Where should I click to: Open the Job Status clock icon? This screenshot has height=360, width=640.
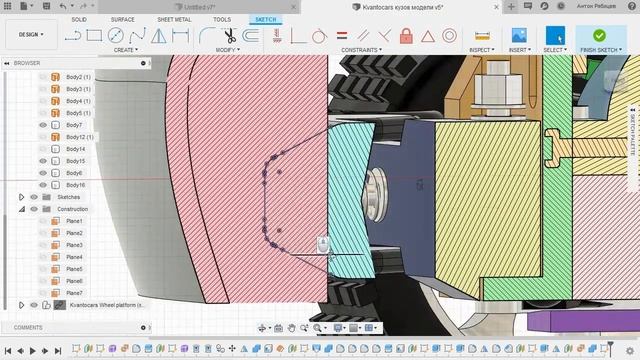[x=561, y=6]
